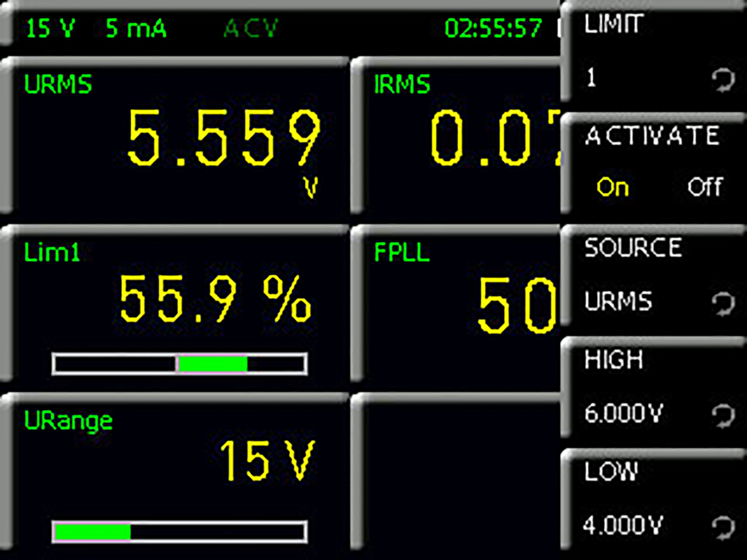Click the 5 mA range in status bar
Image resolution: width=747 pixels, height=560 pixels.
[136, 29]
